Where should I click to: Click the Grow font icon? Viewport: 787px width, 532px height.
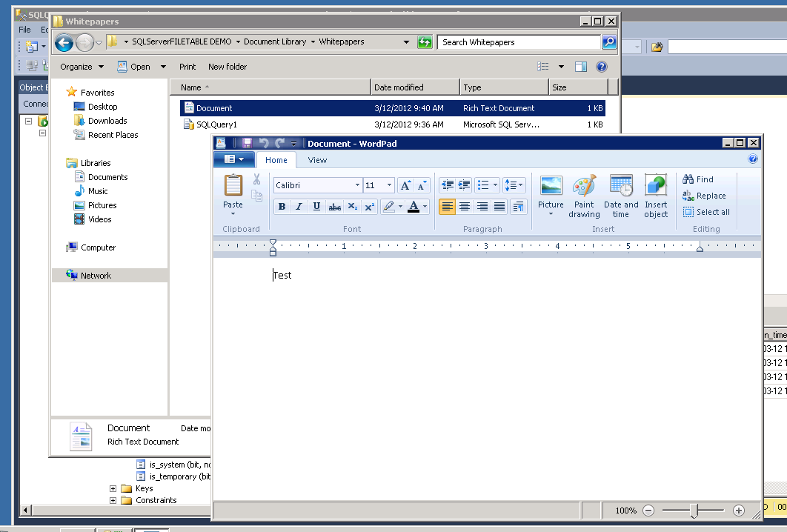(x=405, y=185)
